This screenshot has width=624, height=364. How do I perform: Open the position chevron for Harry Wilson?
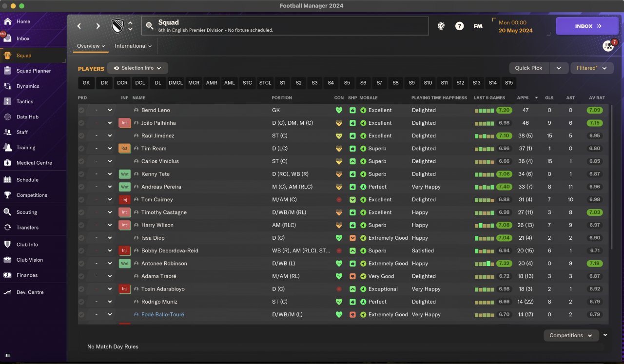point(110,225)
